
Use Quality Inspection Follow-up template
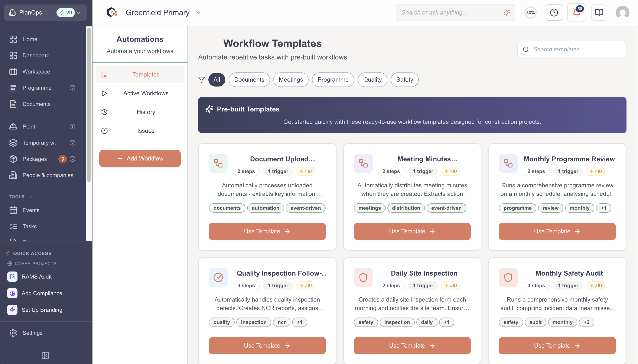click(x=267, y=346)
